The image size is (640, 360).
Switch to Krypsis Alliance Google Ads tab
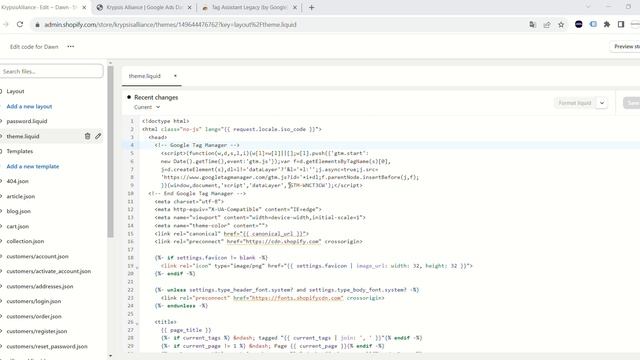144,7
